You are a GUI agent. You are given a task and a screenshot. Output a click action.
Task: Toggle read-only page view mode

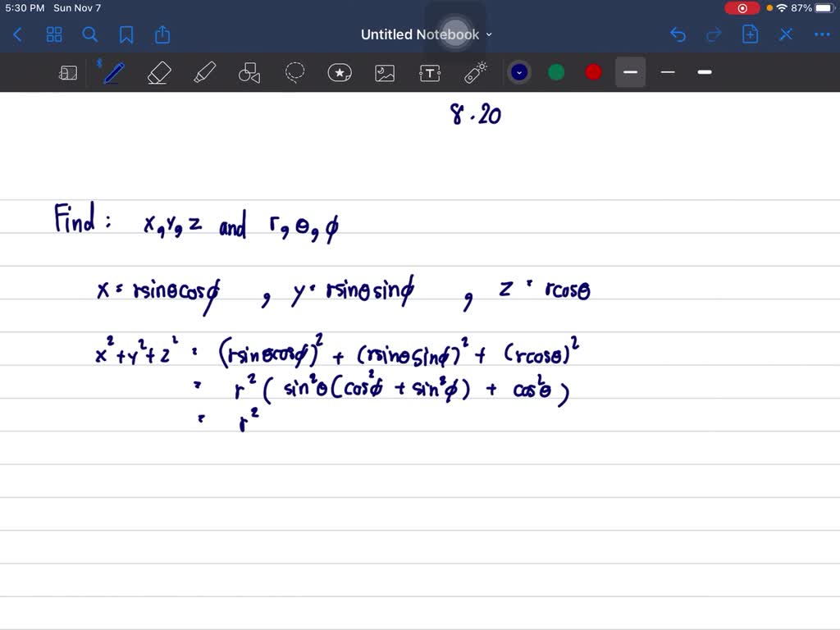[x=68, y=72]
